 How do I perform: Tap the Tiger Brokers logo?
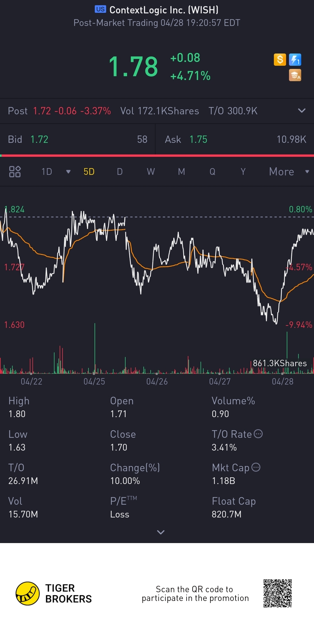coord(54,593)
